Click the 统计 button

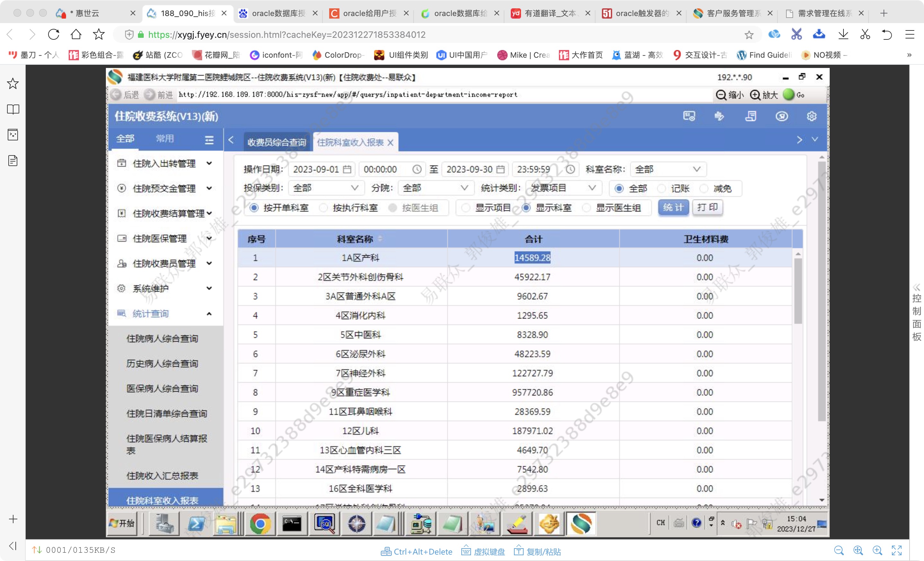pyautogui.click(x=673, y=207)
